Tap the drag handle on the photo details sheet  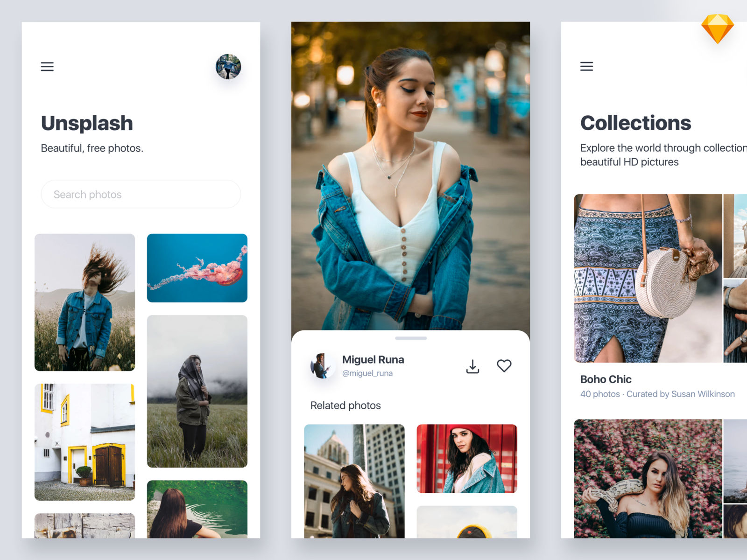(411, 338)
